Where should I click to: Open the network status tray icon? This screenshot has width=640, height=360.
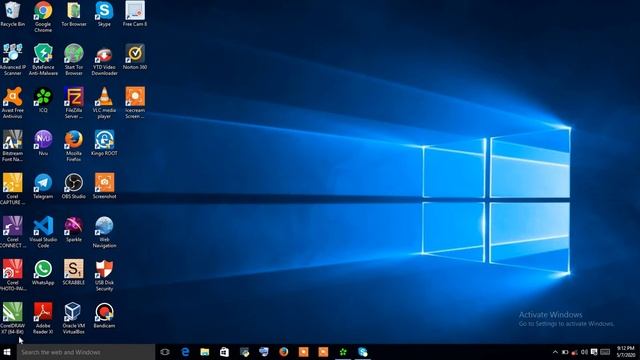point(575,352)
